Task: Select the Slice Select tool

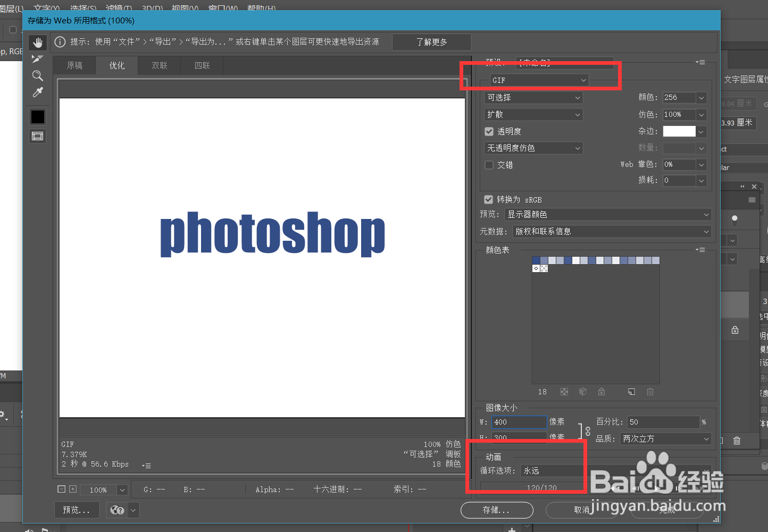Action: (x=37, y=59)
